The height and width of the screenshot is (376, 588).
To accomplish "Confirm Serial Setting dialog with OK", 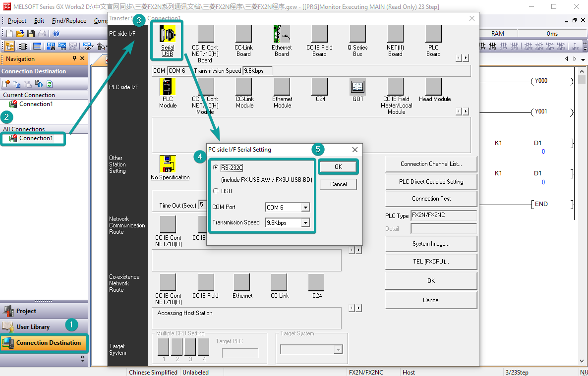I will pos(338,167).
